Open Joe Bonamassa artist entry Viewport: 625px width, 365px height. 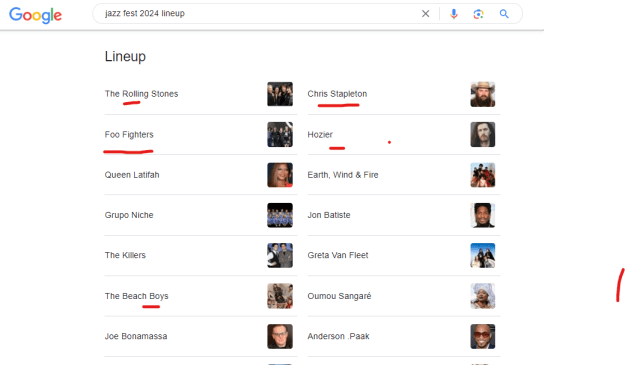200,336
